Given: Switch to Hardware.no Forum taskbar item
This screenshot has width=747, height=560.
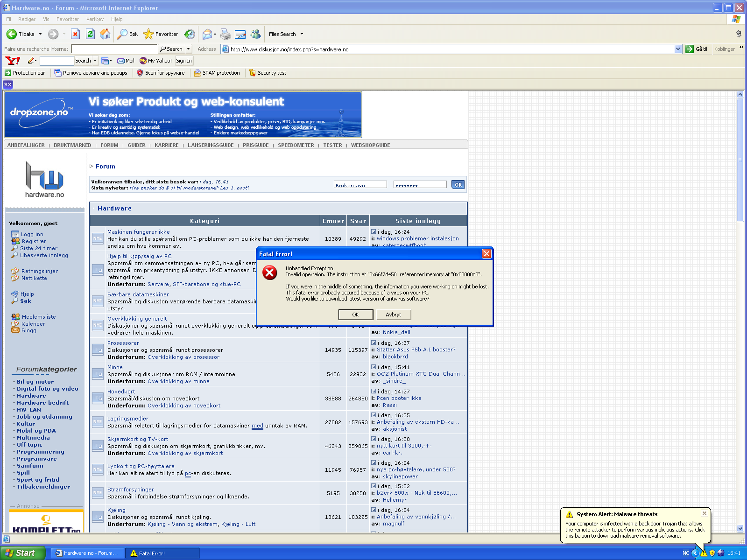Looking at the screenshot, I should [88, 553].
